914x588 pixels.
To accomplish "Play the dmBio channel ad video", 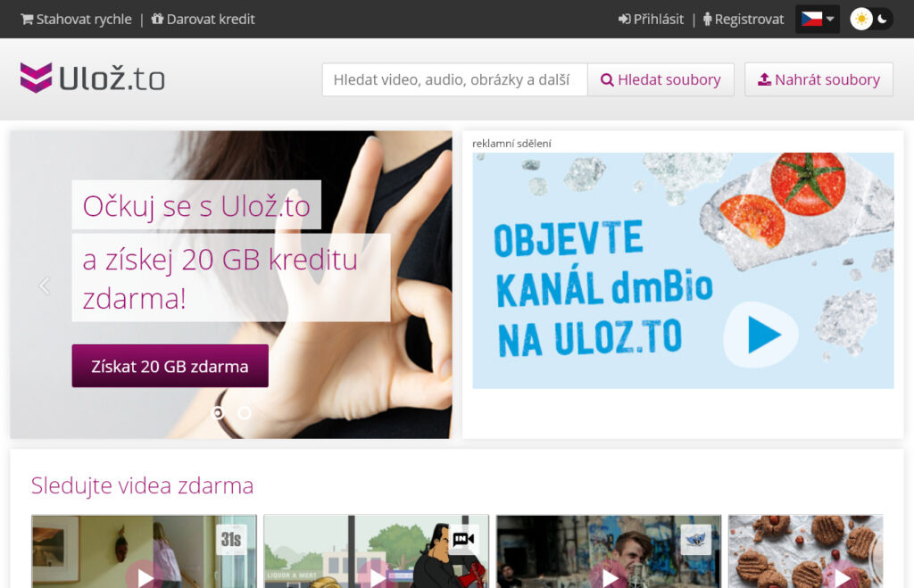I will point(760,335).
